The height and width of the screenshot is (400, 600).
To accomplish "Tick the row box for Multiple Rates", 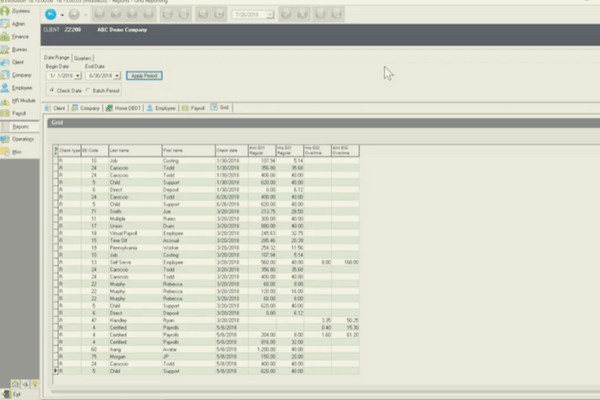I will point(55,219).
